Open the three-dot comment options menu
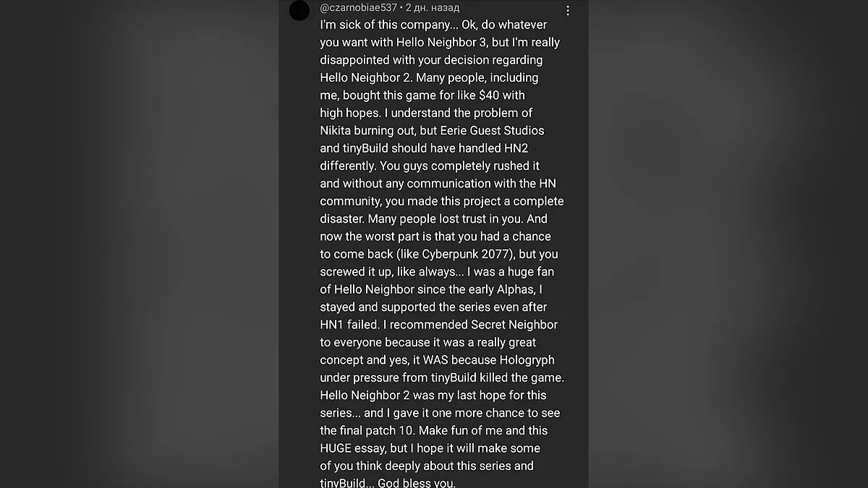Screen dimensions: 868x488 point(568,11)
